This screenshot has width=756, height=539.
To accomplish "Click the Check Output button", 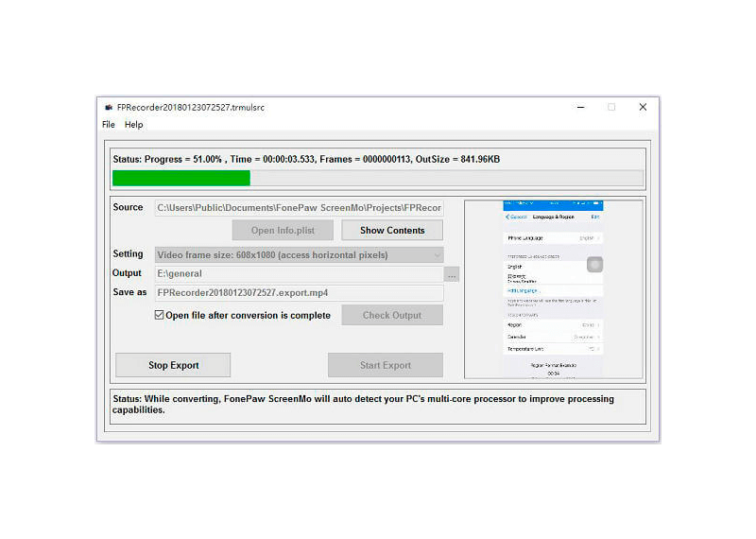I will coord(392,315).
